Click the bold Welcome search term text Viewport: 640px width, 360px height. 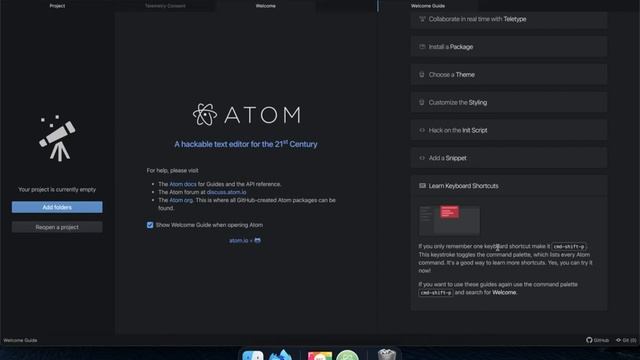pos(504,292)
